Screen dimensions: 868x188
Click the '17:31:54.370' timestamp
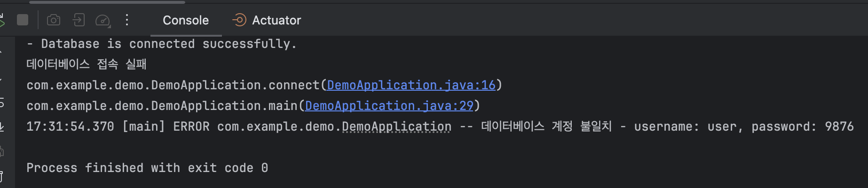point(70,126)
